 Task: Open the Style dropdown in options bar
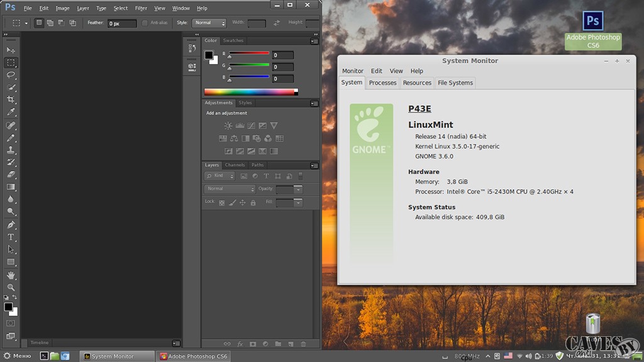(209, 23)
